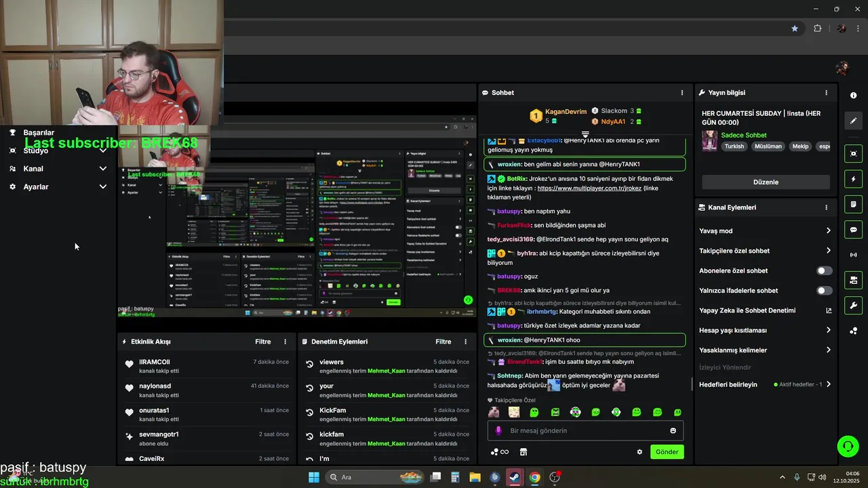The width and height of the screenshot is (868, 488).
Task: Toggle the lightning activity feed icon in sidebar
Action: pyautogui.click(x=853, y=179)
